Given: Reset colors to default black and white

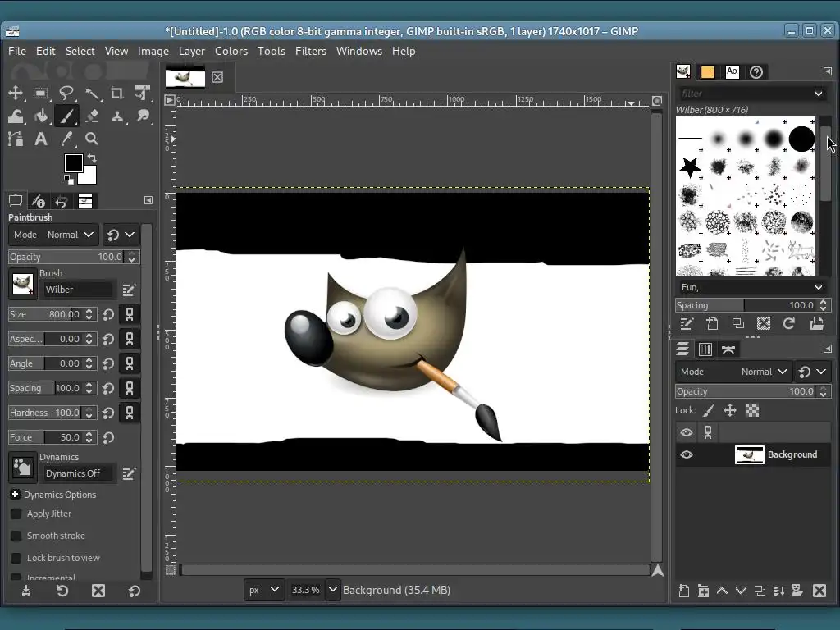Looking at the screenshot, I should pyautogui.click(x=69, y=180).
